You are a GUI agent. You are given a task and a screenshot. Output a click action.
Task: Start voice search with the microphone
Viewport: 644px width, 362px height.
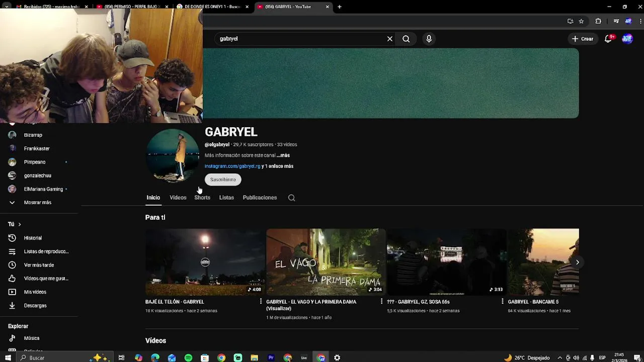pos(429,39)
